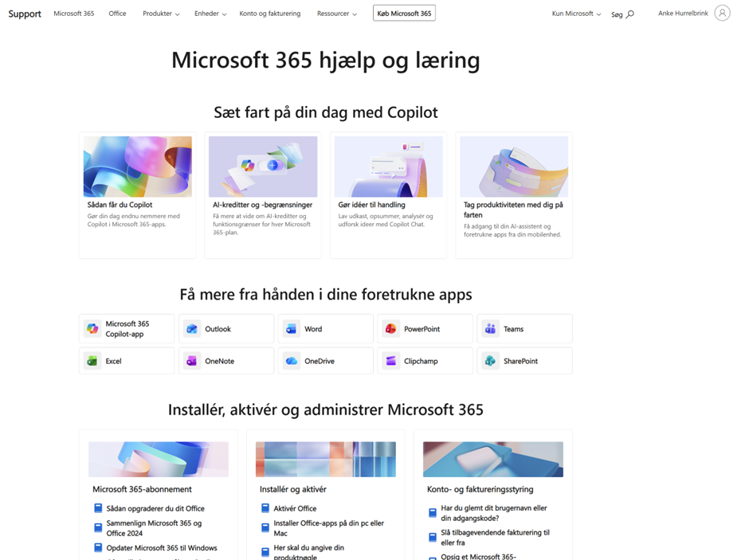Click the Clipchamp app icon
The image size is (749, 560).
[390, 361]
